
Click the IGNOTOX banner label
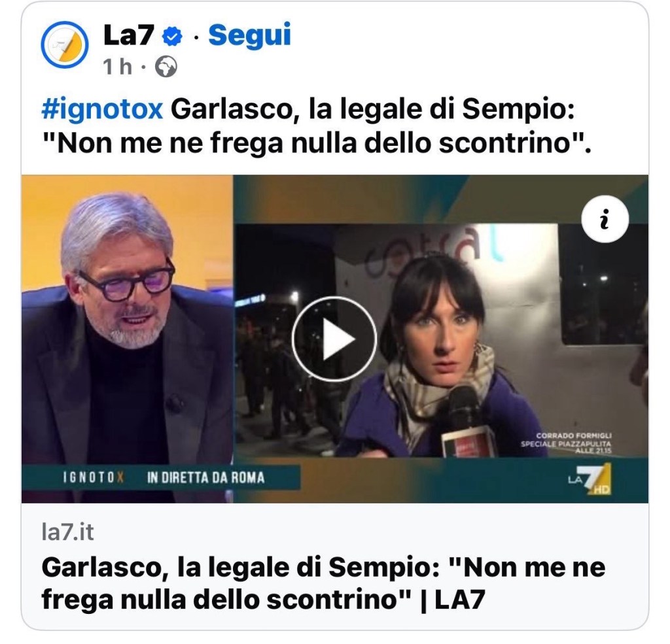(x=93, y=477)
